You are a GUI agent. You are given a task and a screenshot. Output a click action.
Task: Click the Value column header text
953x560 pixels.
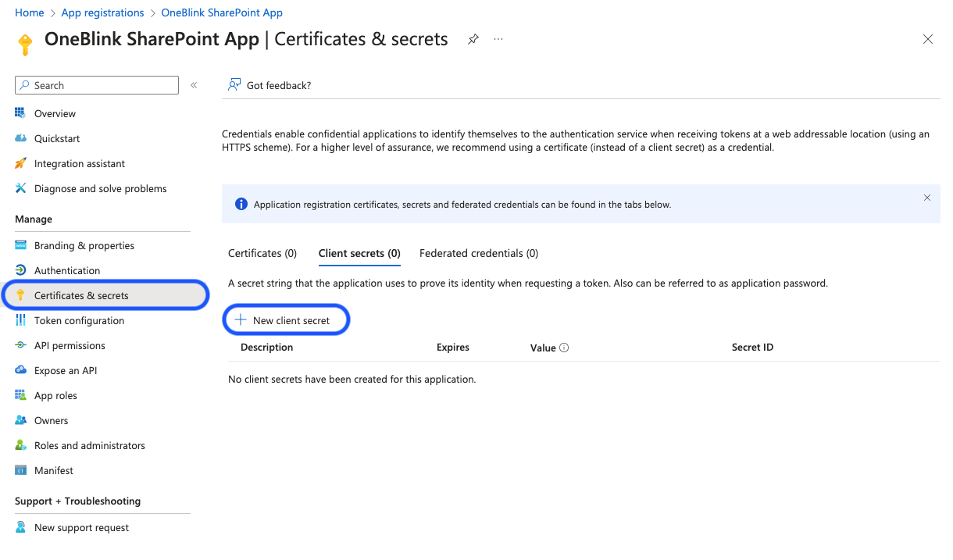point(543,348)
